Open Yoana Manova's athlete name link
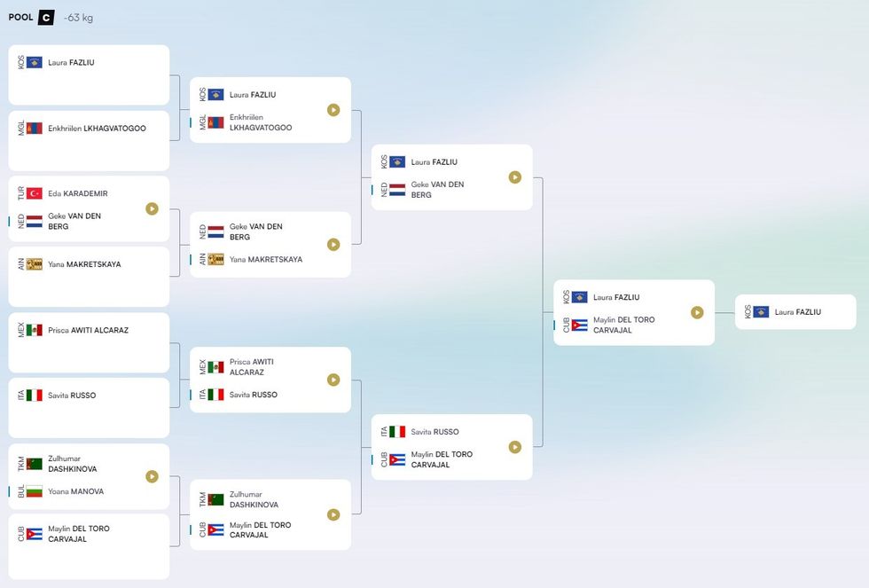Viewport: 869px width, 588px height. (x=76, y=491)
